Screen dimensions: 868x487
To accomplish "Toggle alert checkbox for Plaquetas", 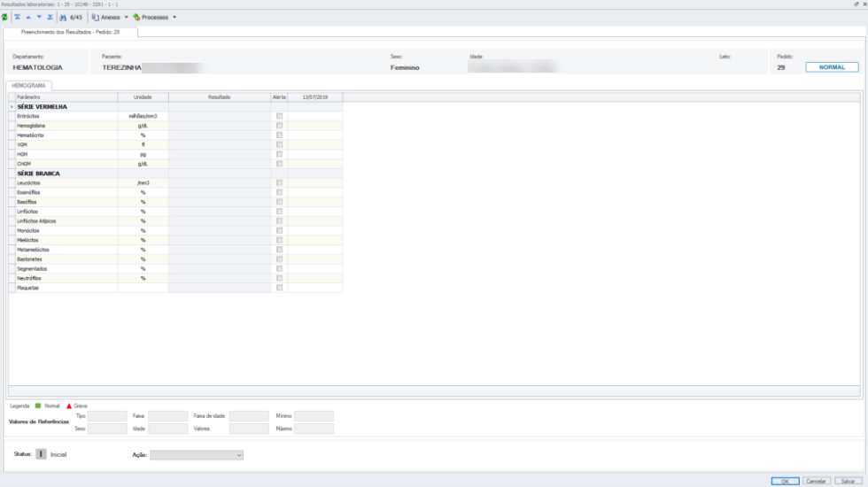I will (280, 288).
